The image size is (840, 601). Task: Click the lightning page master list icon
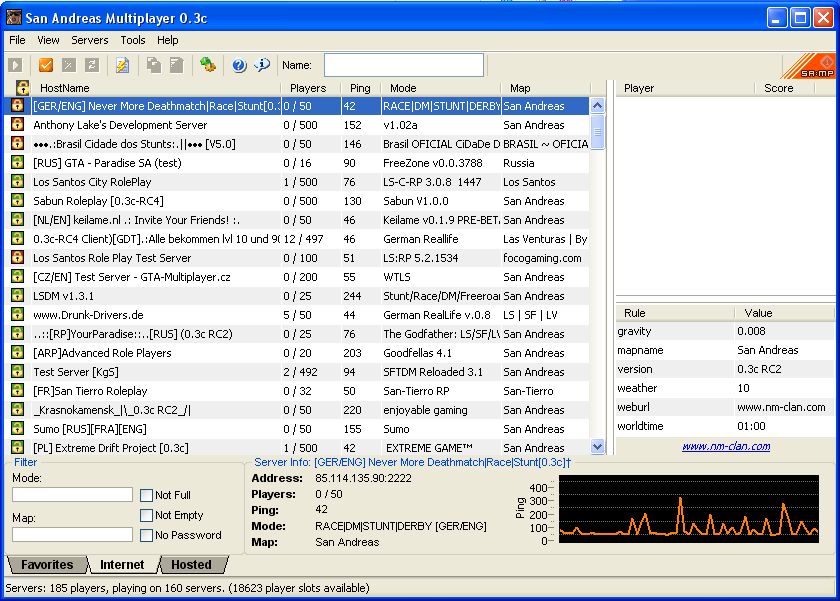coord(122,65)
